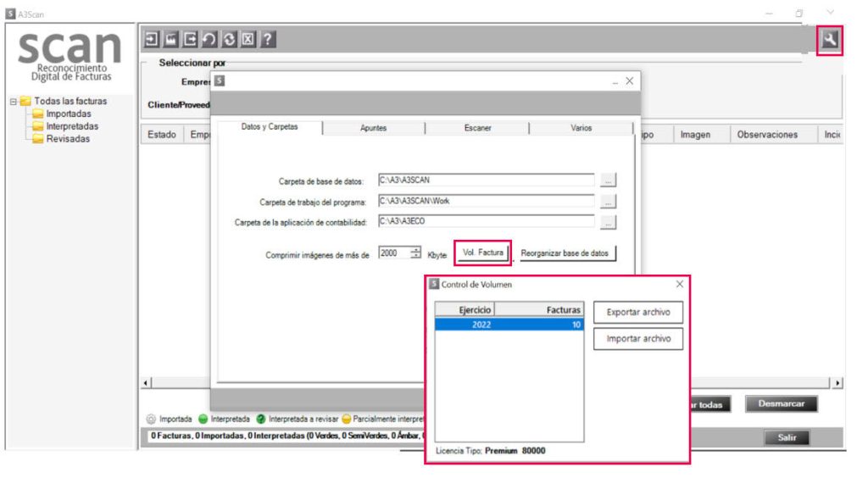
Task: Click the Importadas folder icon
Action: (37, 114)
